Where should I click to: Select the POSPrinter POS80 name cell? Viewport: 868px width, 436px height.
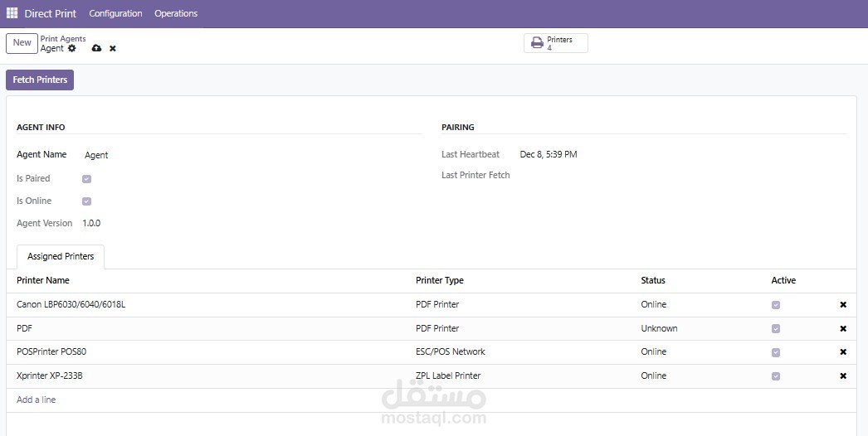click(x=51, y=352)
